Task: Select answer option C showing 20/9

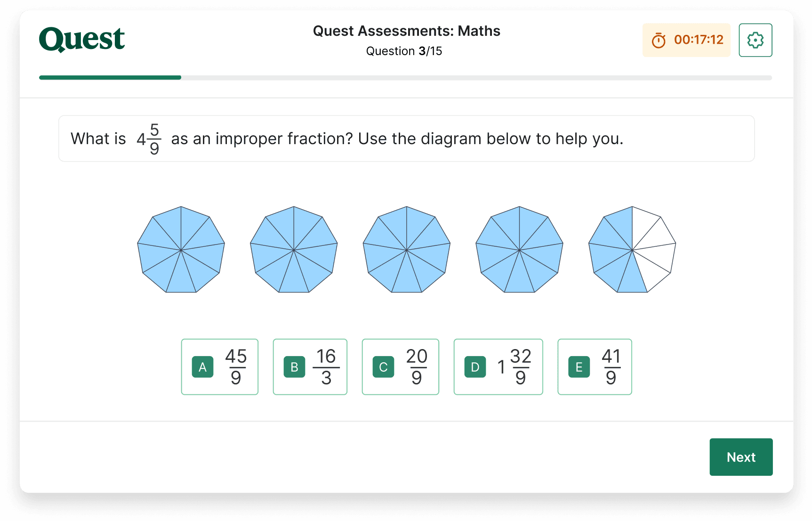Action: (400, 366)
